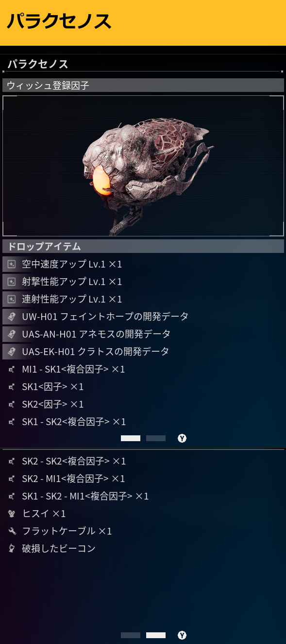Click the Y button icon under the first item list

click(x=182, y=438)
